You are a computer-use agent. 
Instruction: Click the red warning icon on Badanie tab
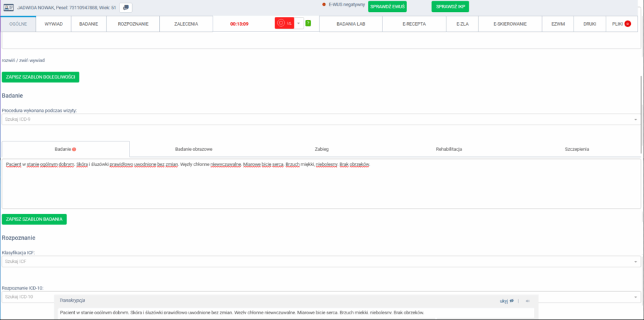click(74, 149)
